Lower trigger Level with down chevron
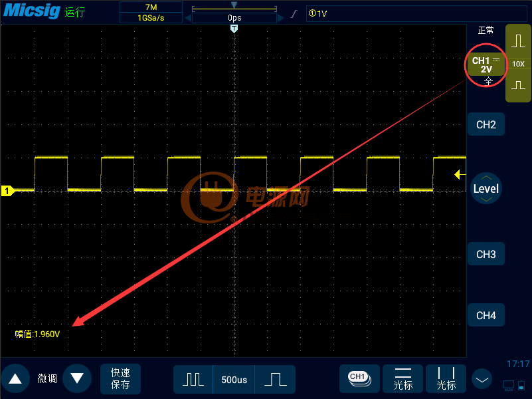532x399 pixels. coord(486,199)
